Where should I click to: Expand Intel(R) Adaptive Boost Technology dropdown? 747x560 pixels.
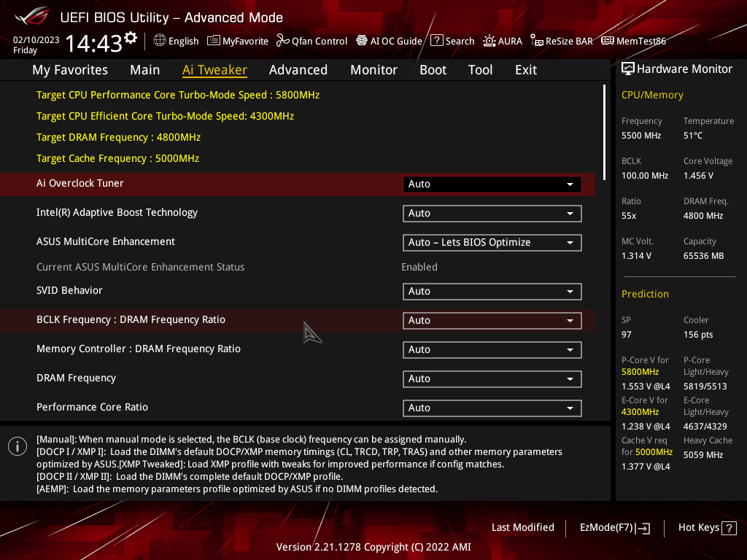click(x=492, y=214)
